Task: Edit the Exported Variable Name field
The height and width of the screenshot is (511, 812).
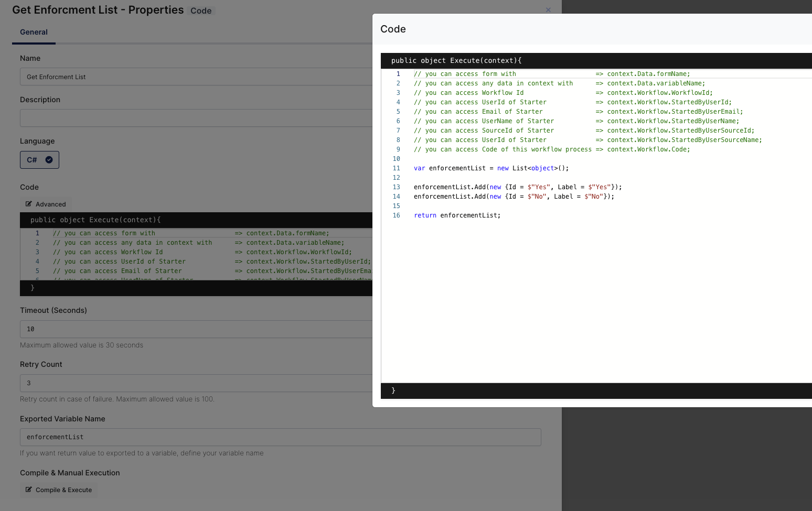Action: pos(280,437)
